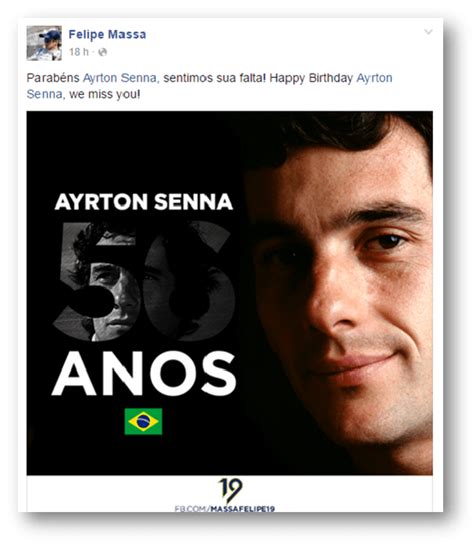Screen dimensions: 474x542
Task: Open Ayrton tag after Happy Birthday
Action: click(x=374, y=78)
